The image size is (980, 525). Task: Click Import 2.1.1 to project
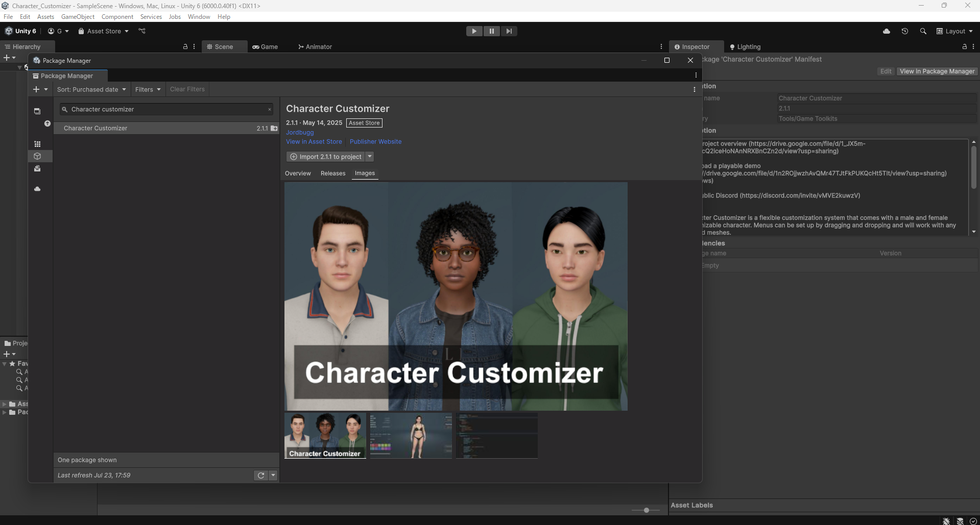pos(325,157)
